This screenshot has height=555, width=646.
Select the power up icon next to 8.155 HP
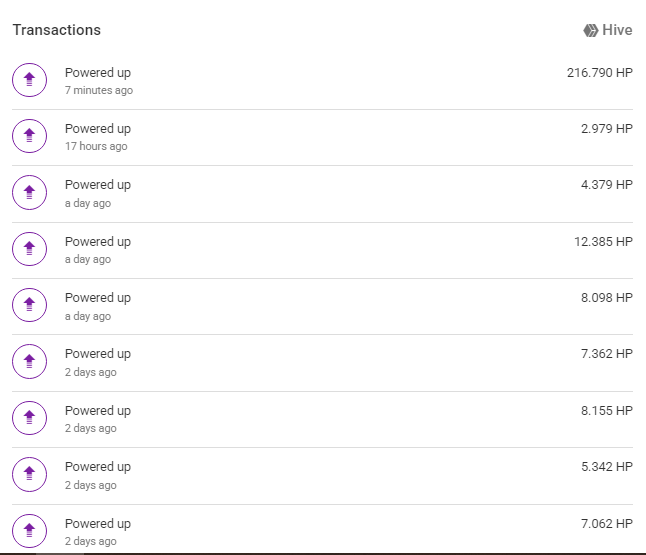pyautogui.click(x=29, y=419)
